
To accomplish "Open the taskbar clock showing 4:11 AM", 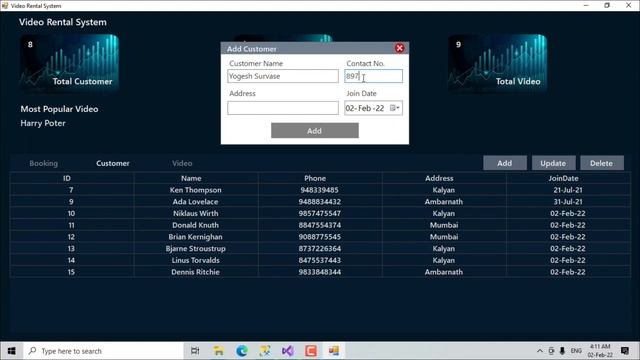I will [600, 351].
